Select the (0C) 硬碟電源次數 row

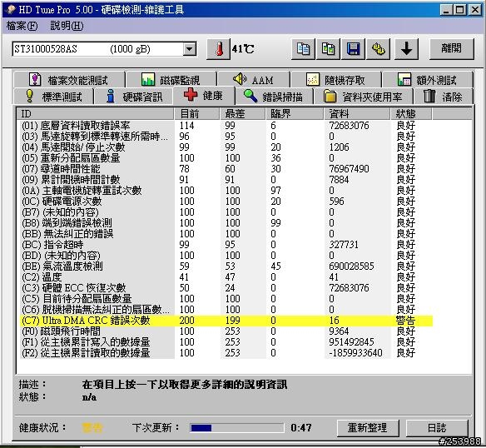click(226, 202)
